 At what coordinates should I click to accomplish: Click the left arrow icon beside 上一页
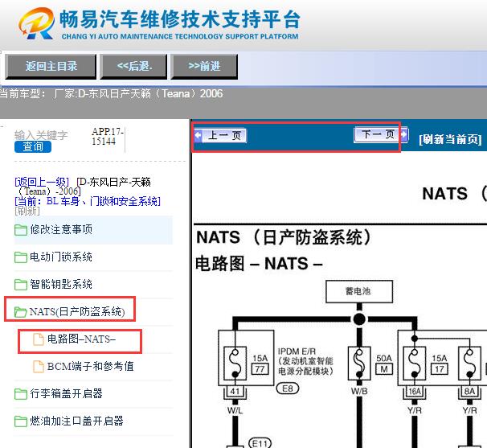click(198, 136)
